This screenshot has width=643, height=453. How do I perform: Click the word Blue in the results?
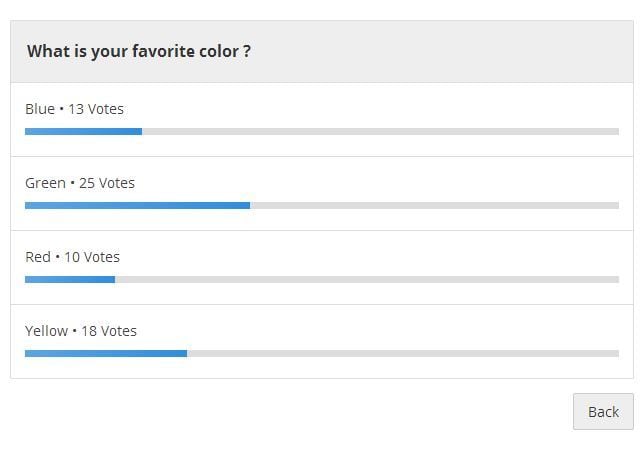point(40,109)
